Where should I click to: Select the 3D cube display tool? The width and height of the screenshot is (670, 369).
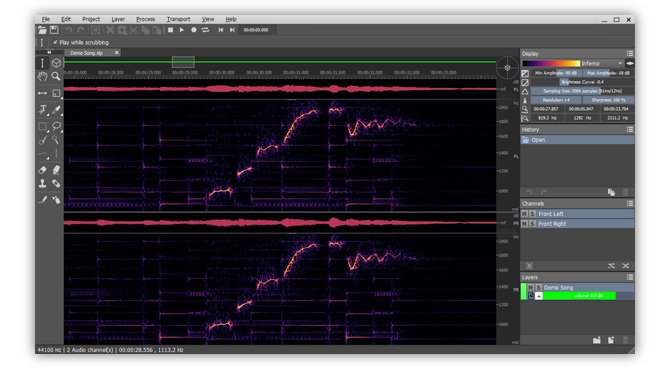click(56, 63)
